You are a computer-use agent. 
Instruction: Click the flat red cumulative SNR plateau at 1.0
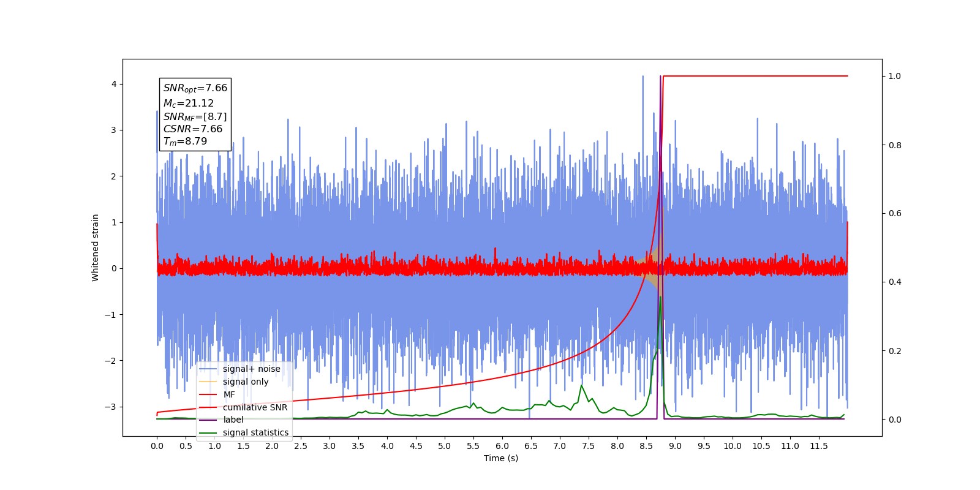coord(756,76)
